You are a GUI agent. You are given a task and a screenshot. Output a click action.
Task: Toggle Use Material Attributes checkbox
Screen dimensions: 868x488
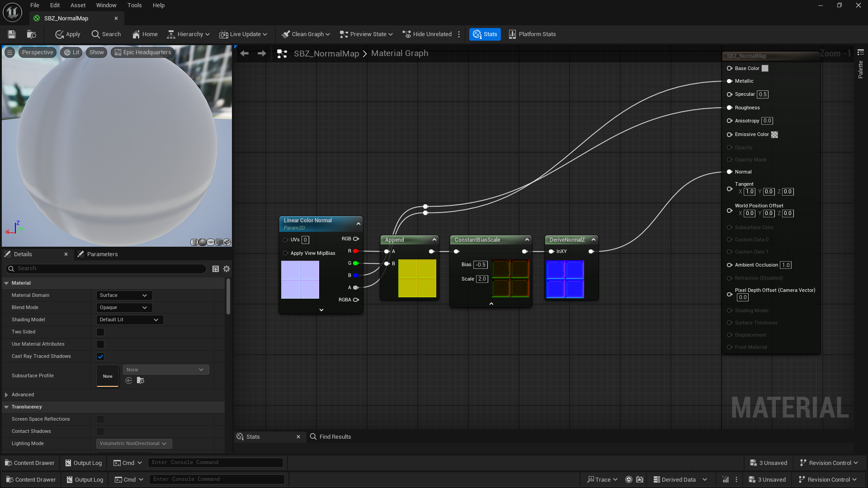(x=100, y=344)
